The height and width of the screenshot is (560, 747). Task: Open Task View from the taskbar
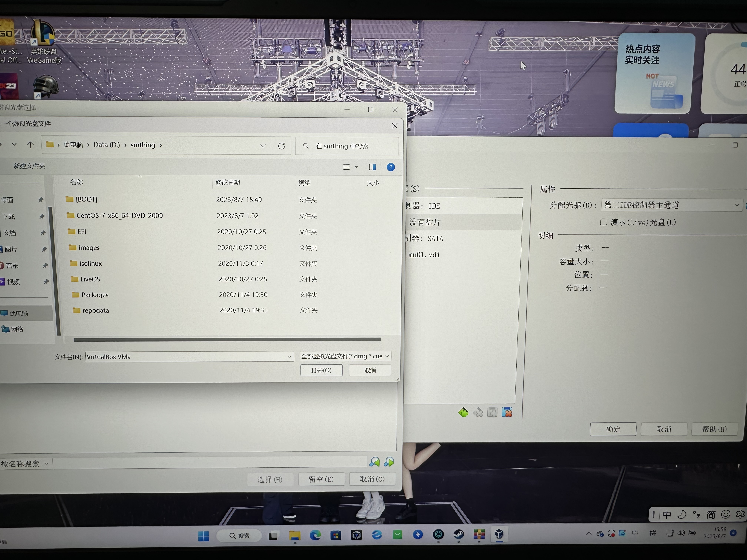click(x=273, y=536)
